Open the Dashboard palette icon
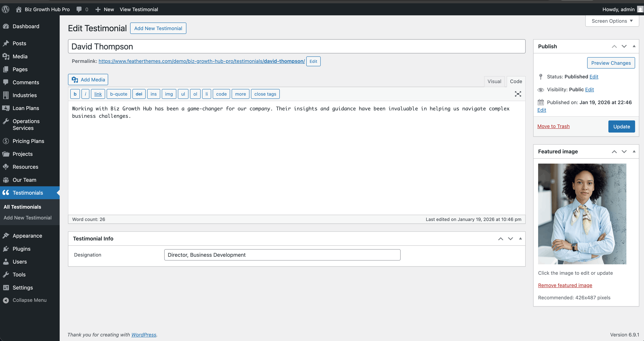Viewport: 644px width, 341px height. tap(6, 27)
